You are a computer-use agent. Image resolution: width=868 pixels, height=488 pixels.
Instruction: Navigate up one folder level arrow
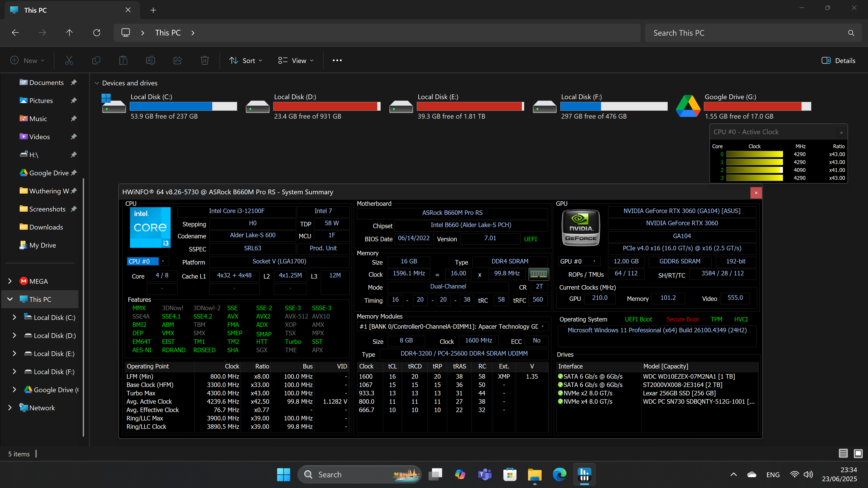(x=69, y=33)
